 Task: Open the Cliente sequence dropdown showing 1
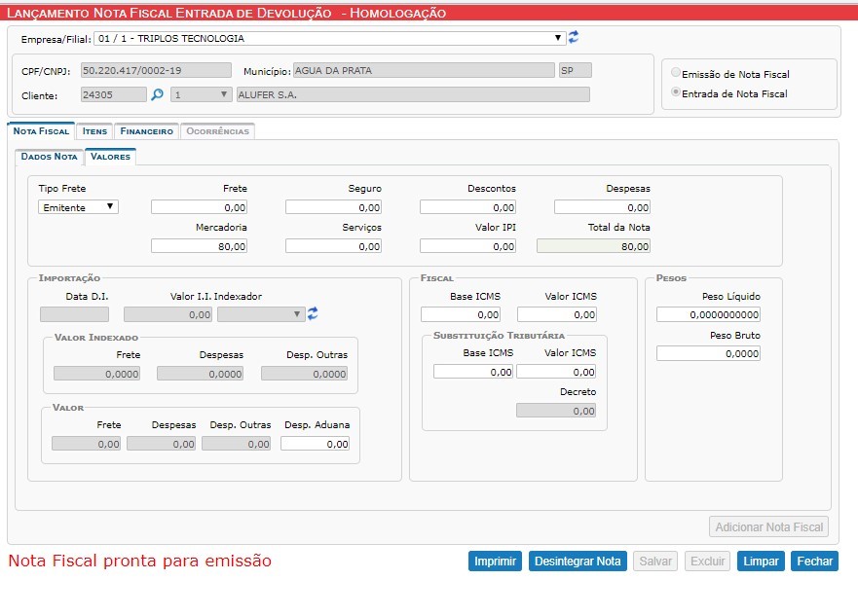point(202,94)
